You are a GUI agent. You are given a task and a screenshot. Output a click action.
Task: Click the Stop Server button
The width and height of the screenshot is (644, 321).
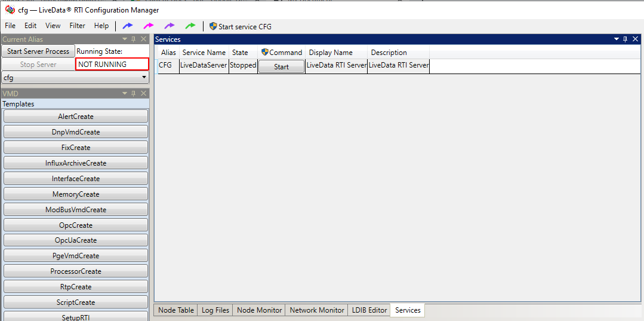coord(38,64)
